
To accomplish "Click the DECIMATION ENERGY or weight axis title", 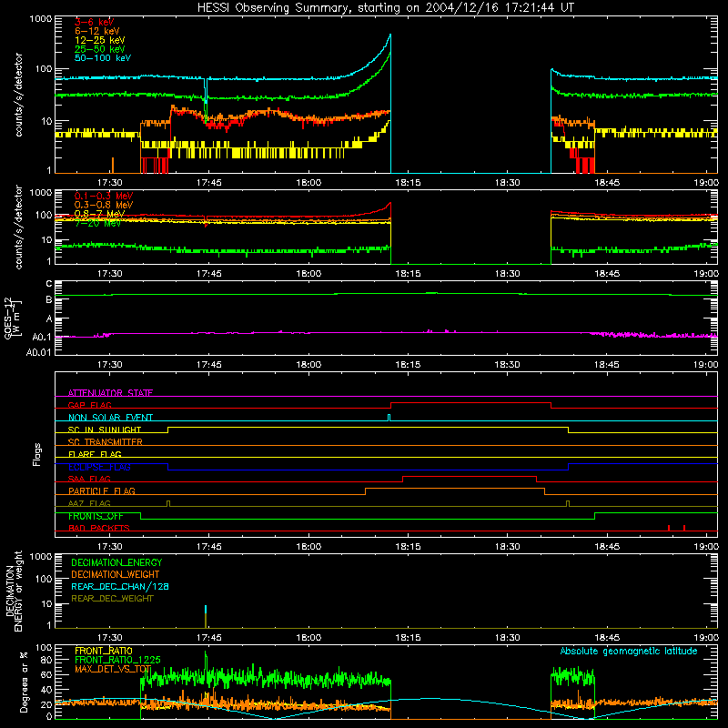I will tap(15, 591).
